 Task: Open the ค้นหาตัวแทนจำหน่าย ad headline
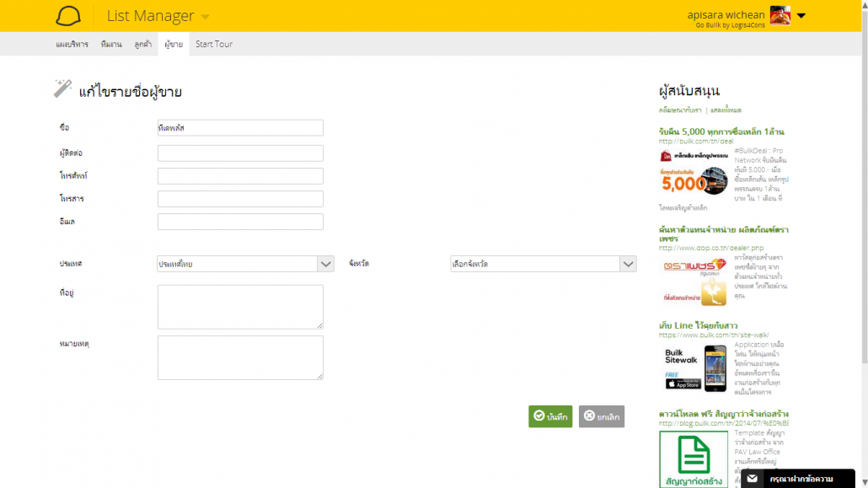724,233
